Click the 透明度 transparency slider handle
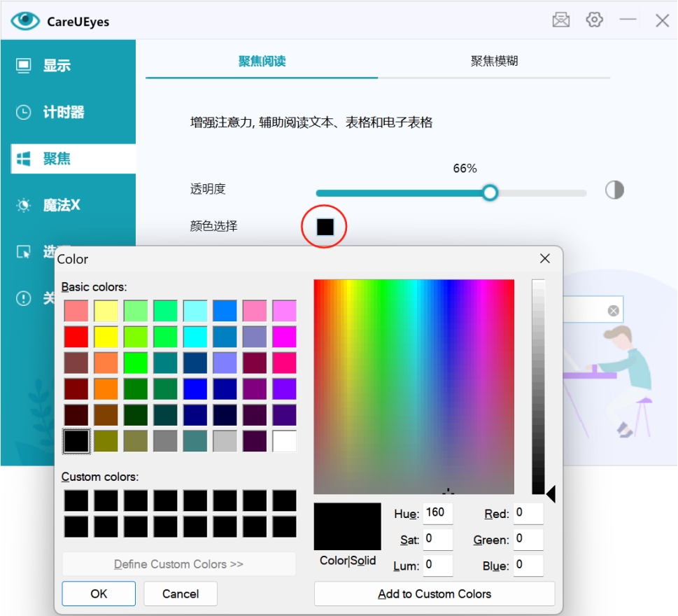The image size is (678, 616). [490, 192]
